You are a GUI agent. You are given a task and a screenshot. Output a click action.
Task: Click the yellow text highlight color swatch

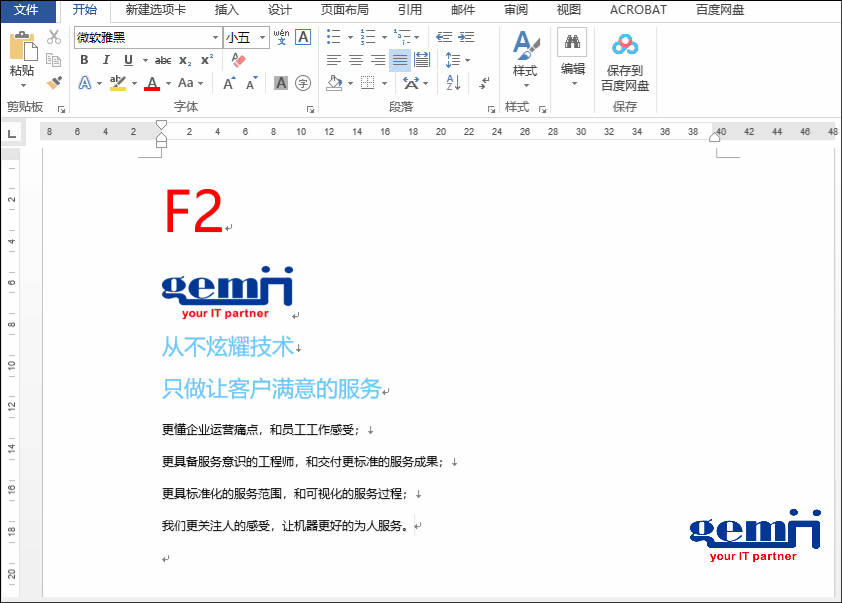pyautogui.click(x=118, y=88)
